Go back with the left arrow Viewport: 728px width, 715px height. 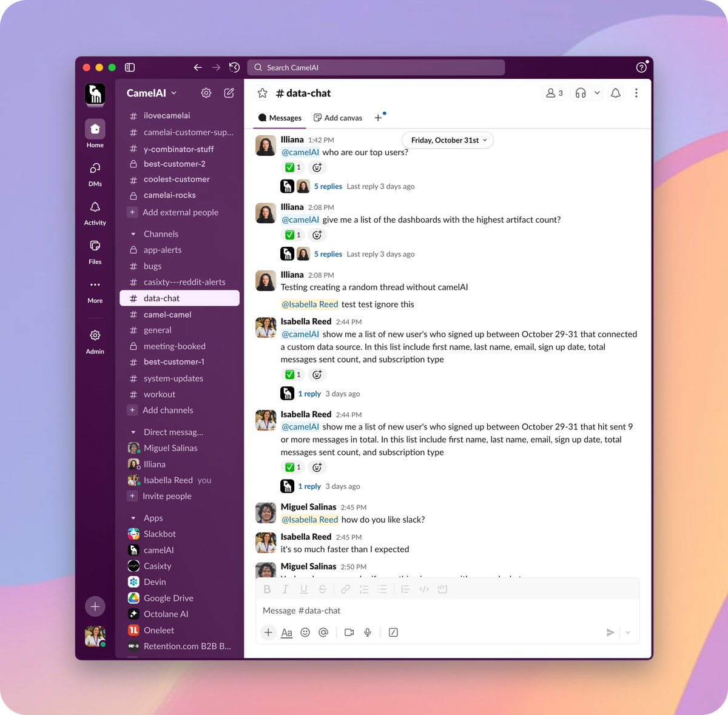pyautogui.click(x=198, y=67)
